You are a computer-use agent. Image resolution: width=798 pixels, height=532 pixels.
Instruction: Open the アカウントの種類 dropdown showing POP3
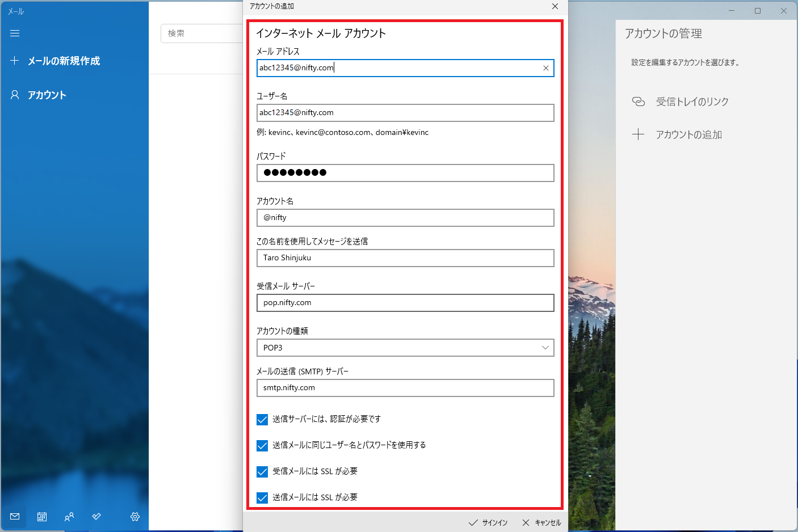click(x=405, y=348)
